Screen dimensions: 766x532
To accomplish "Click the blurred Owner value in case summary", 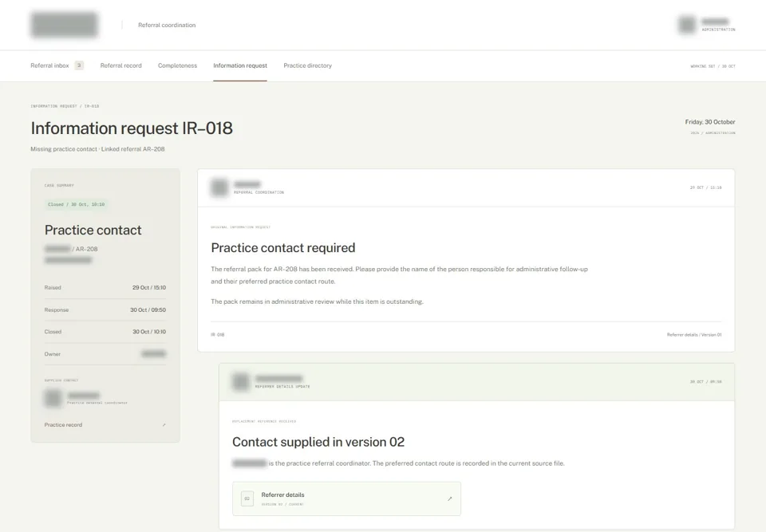I will point(153,353).
